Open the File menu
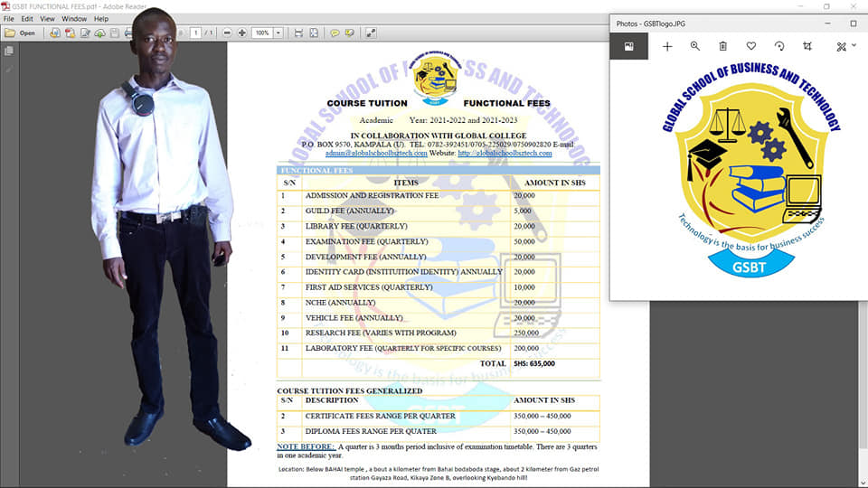The image size is (868, 488). point(9,19)
